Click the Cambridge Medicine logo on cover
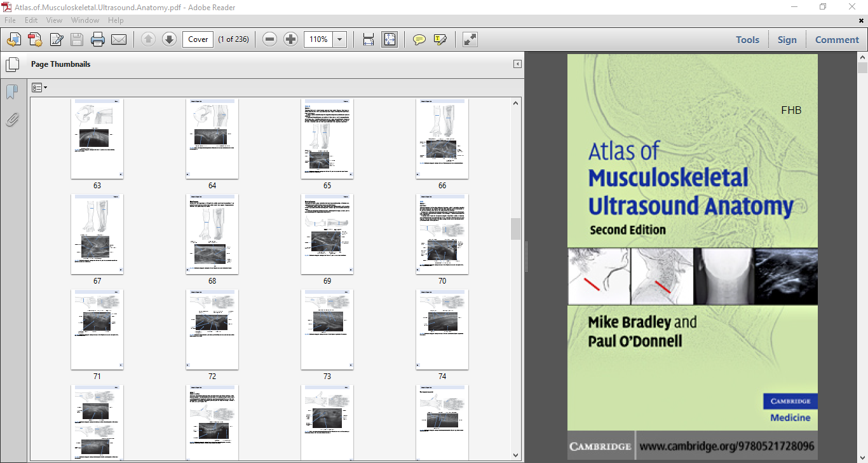The height and width of the screenshot is (463, 868). (x=790, y=409)
